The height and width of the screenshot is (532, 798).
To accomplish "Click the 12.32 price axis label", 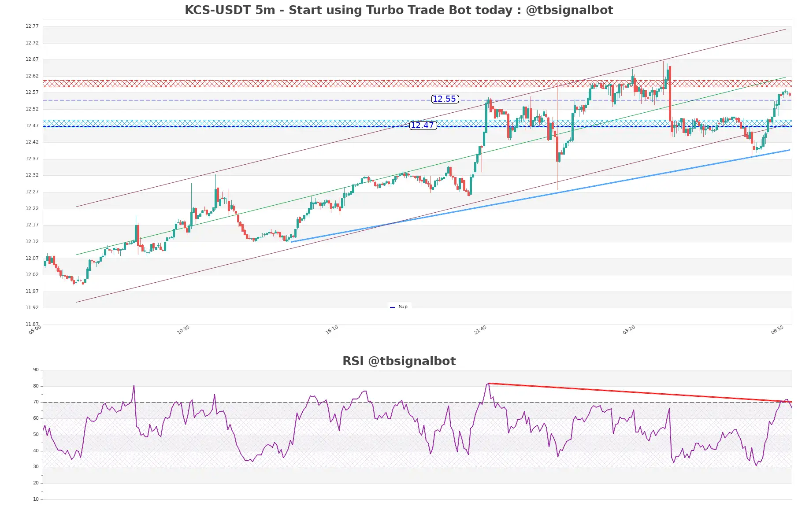I will tap(32, 175).
